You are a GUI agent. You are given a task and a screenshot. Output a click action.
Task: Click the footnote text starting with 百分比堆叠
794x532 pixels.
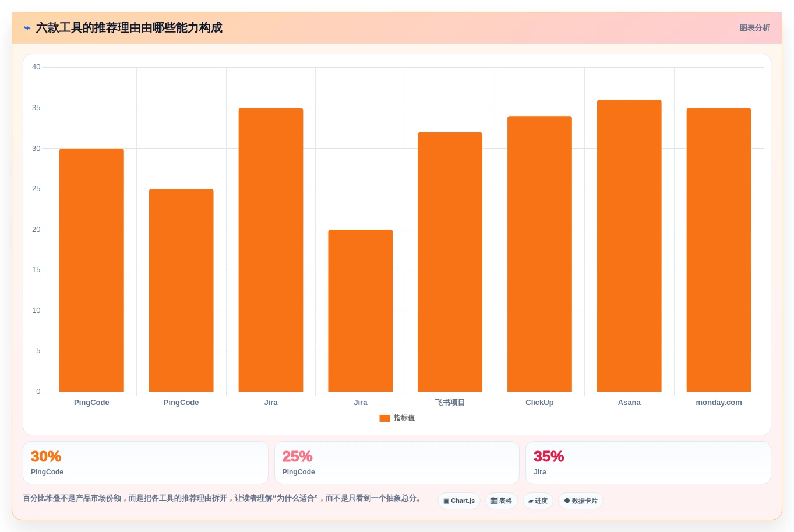pos(223,498)
